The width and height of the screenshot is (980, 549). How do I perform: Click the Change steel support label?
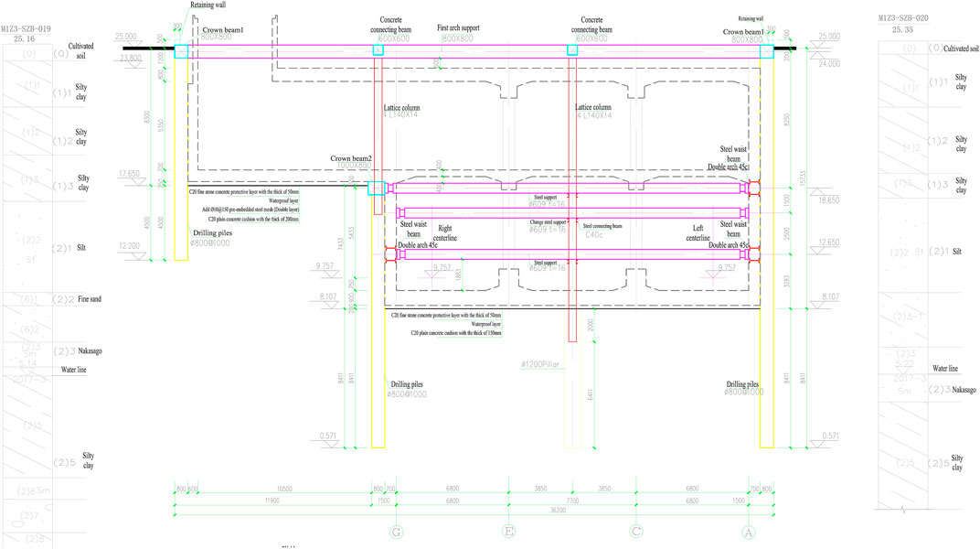pos(549,222)
